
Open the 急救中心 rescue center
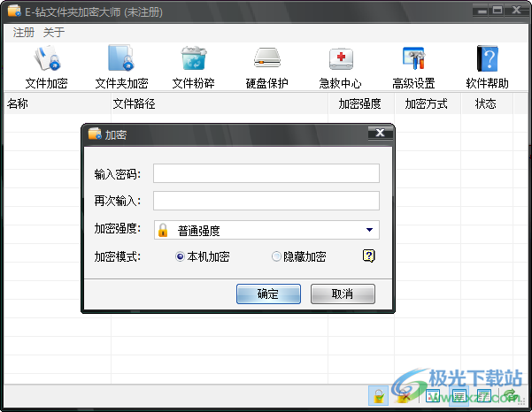[x=340, y=67]
